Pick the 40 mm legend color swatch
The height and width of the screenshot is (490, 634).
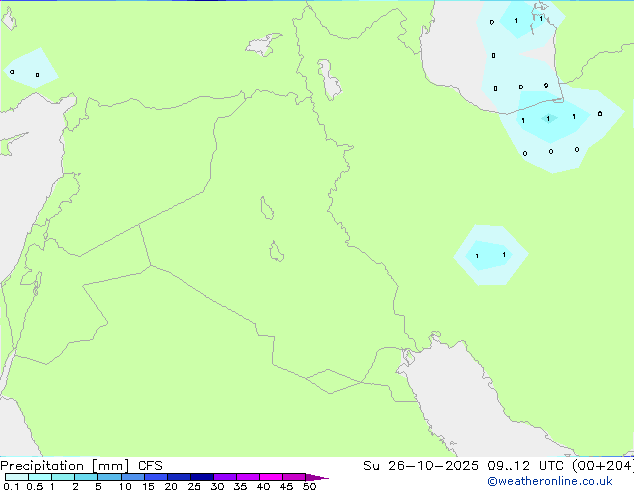(271, 477)
